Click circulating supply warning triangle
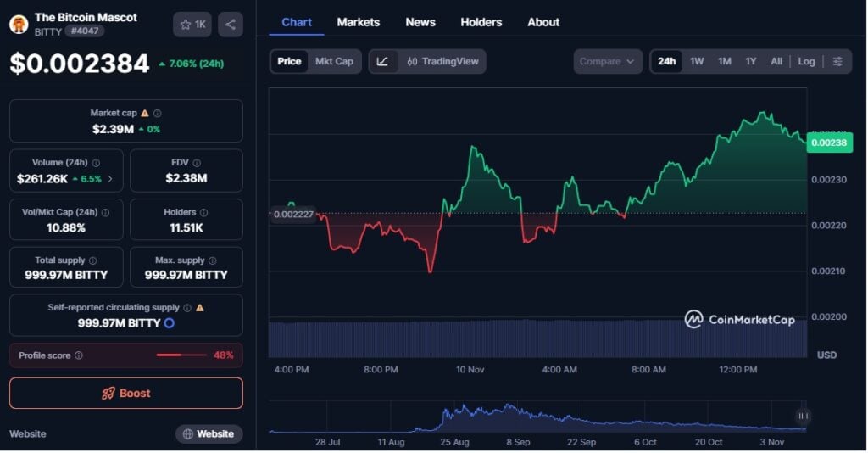This screenshot has height=453, width=868. pyautogui.click(x=200, y=308)
